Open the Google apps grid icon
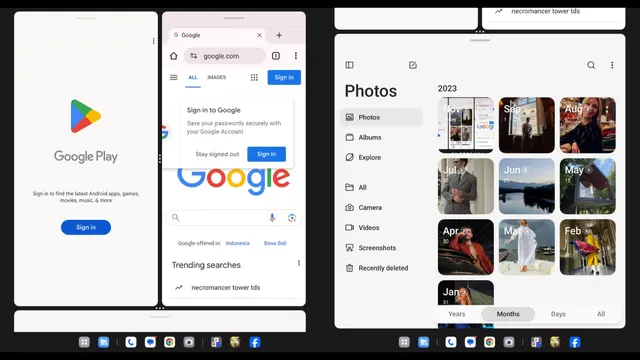The image size is (640, 360). (254, 77)
